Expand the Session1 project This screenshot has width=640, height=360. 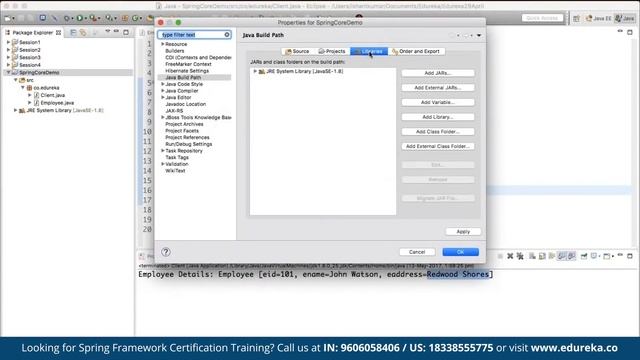[x=8, y=42]
